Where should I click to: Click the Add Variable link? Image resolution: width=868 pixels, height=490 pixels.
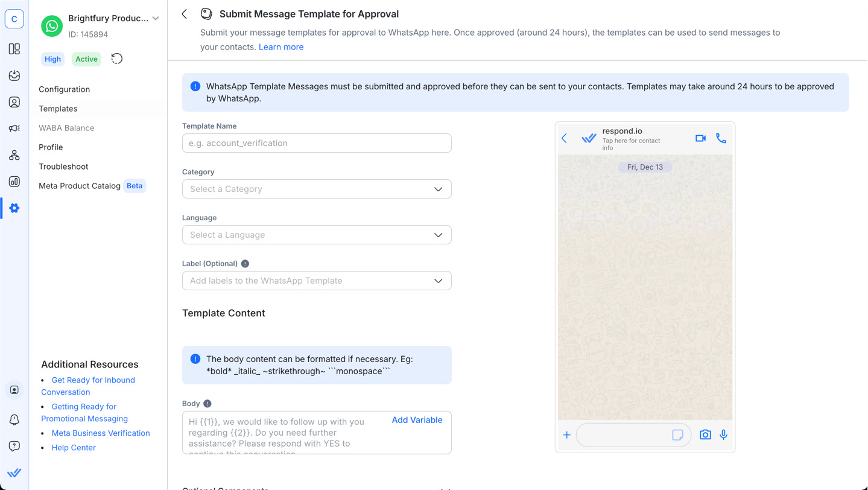417,420
